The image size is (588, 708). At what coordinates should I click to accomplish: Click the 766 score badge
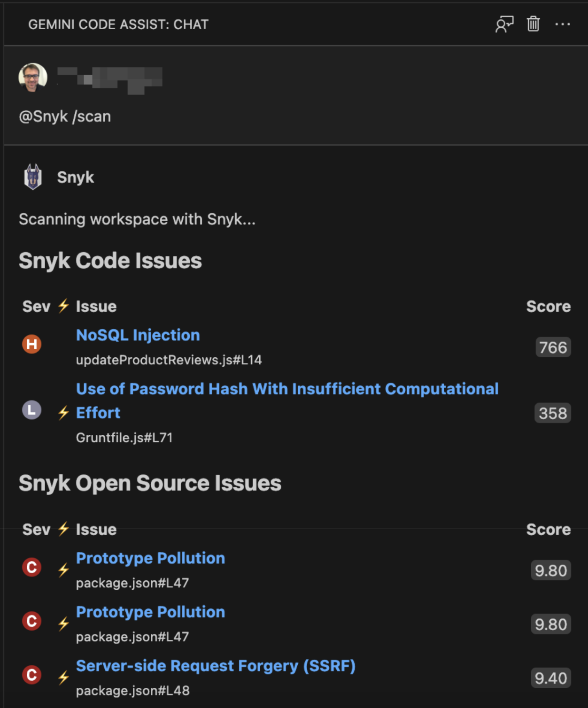click(553, 347)
